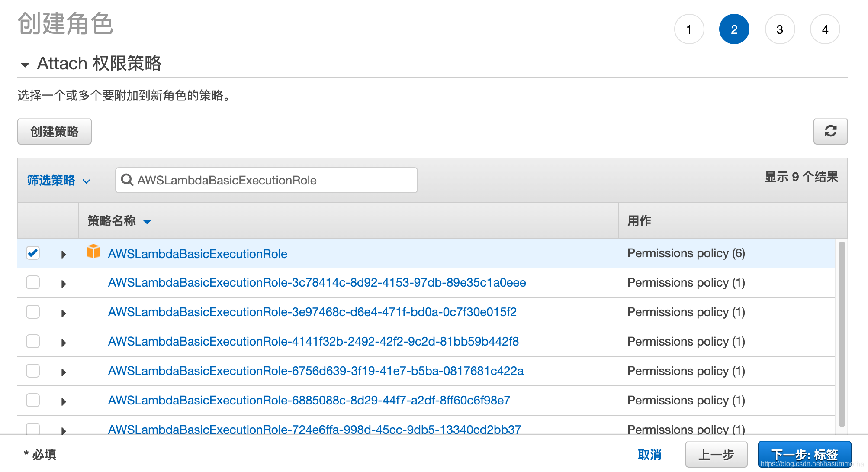The height and width of the screenshot is (472, 868).
Task: Click the 显示 9 个结果 count text
Action: [x=801, y=177]
